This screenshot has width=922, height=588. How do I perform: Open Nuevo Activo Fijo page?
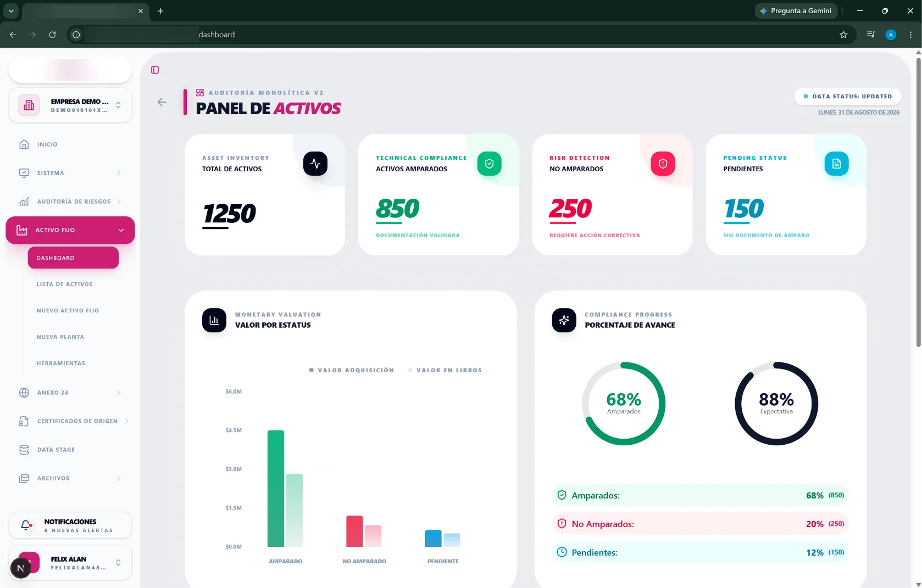pos(68,311)
